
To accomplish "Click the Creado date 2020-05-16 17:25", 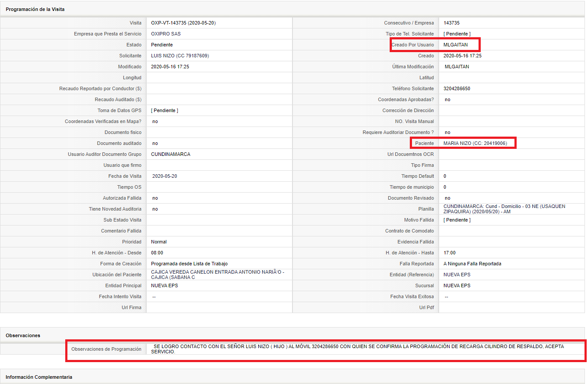I will (462, 56).
